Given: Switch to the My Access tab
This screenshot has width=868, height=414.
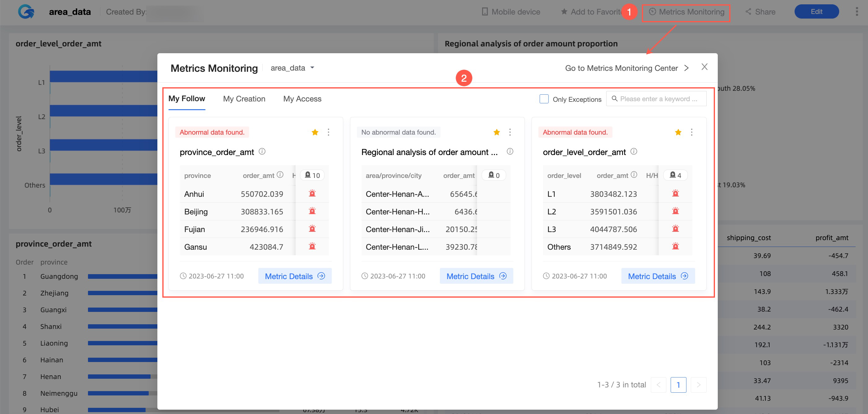Looking at the screenshot, I should click(x=302, y=99).
